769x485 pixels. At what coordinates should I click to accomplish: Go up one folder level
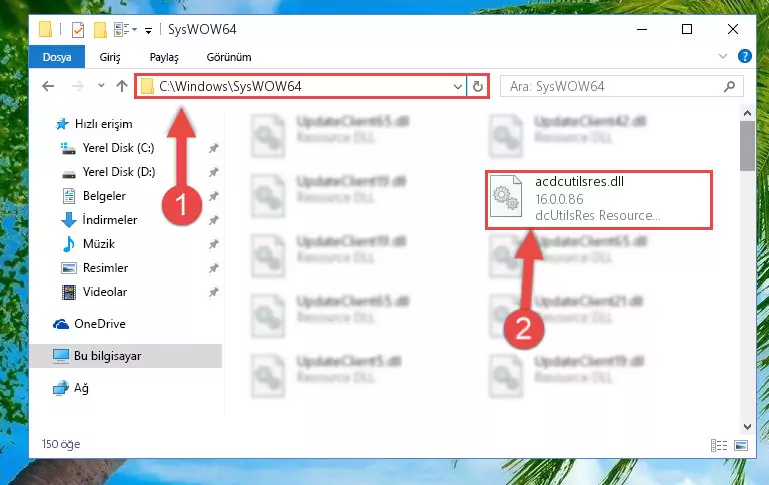[122, 86]
